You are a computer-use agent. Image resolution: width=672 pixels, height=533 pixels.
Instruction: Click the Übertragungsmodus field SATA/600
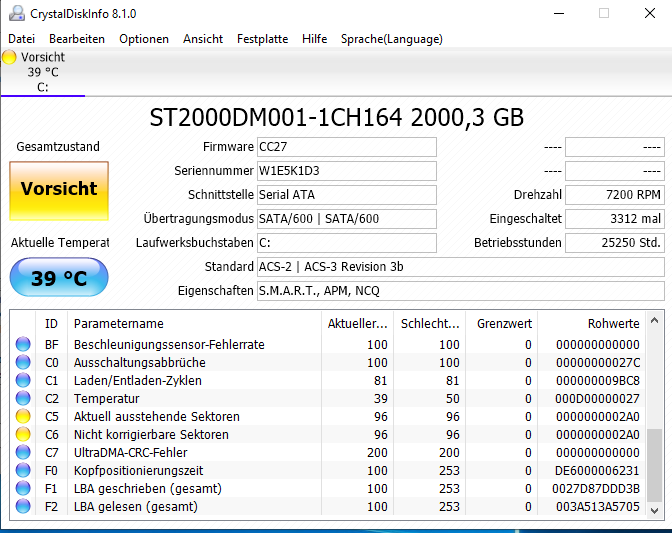(347, 219)
